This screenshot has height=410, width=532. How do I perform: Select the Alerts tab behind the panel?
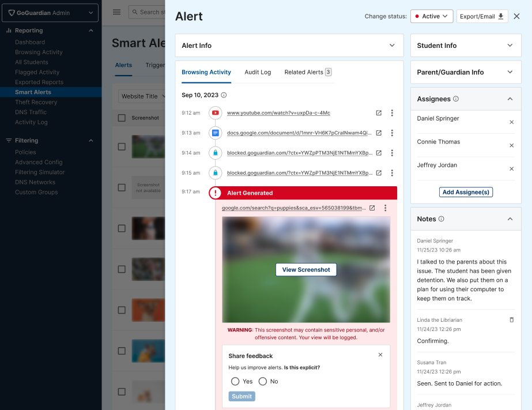click(x=123, y=65)
